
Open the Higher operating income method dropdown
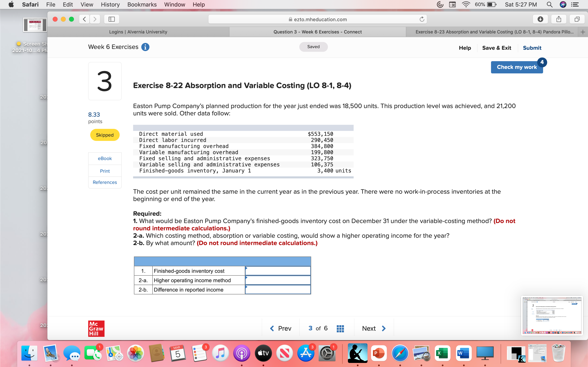coord(278,280)
